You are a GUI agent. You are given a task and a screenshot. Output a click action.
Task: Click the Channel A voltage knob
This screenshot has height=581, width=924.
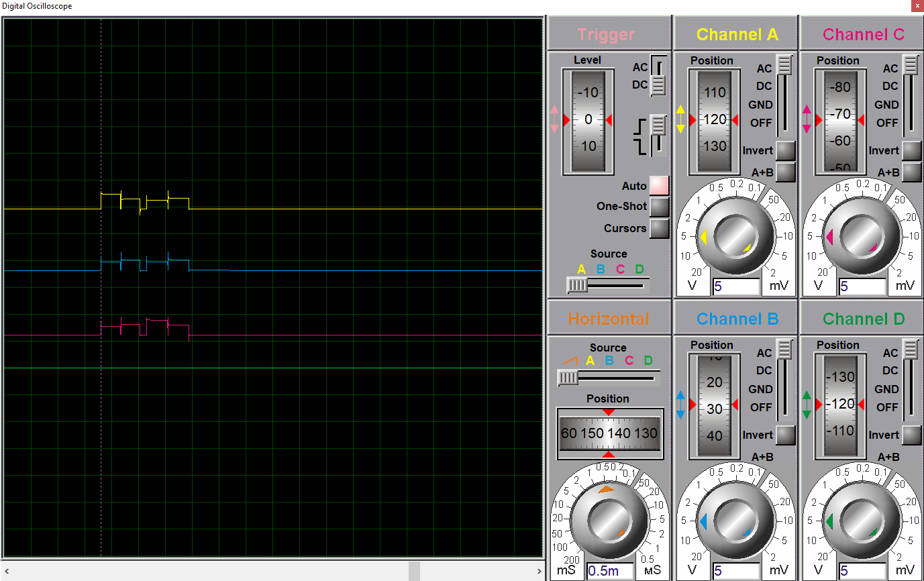(x=736, y=237)
